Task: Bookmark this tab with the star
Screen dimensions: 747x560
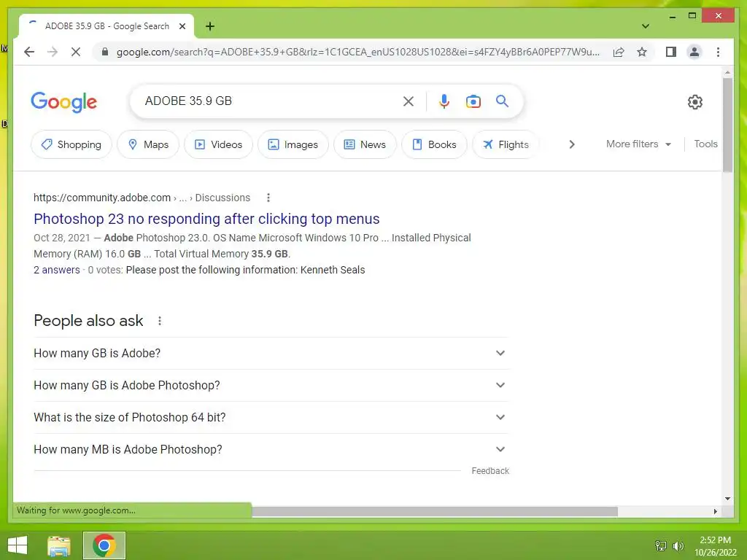Action: [642, 52]
